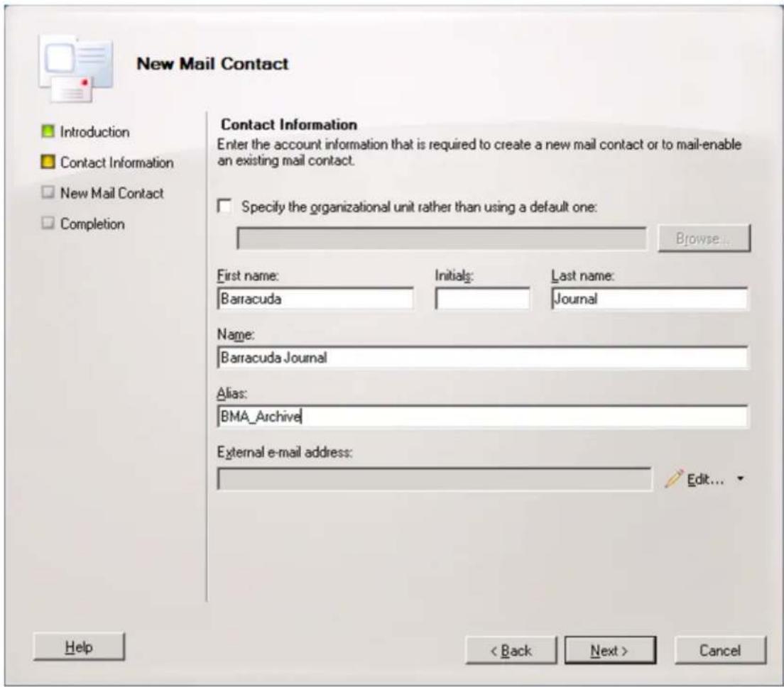Viewport: 784px width, 687px height.
Task: Click the Name field showing Barracuda Journal
Action: tap(483, 357)
